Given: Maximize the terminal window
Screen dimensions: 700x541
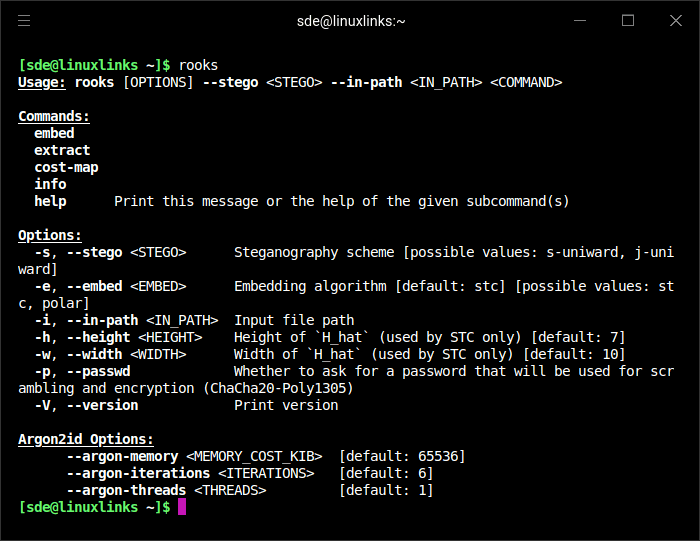Looking at the screenshot, I should pos(628,20).
